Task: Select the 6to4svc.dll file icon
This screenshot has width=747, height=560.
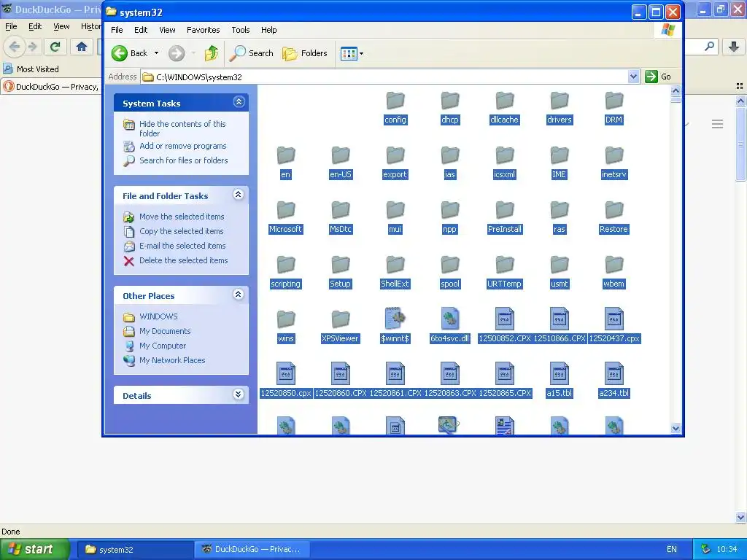Action: (449, 319)
